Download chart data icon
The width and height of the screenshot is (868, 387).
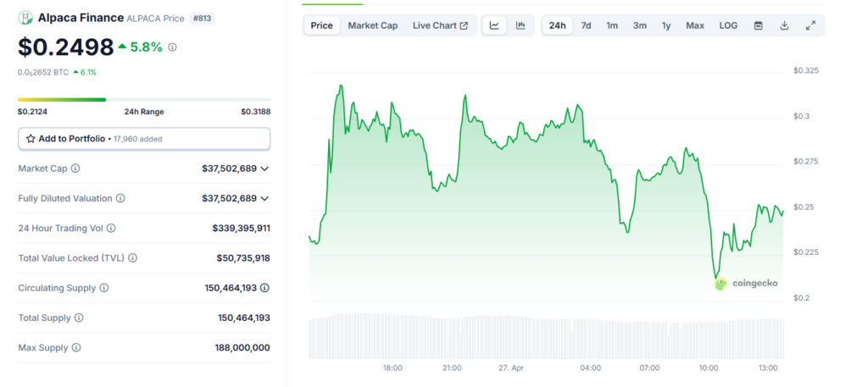click(x=784, y=25)
